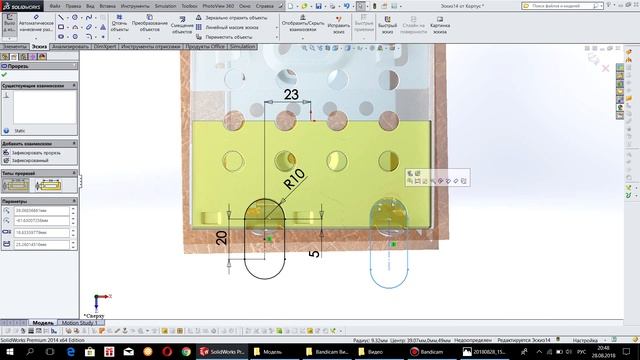Open the PhotoView 360 menu

(x=218, y=6)
